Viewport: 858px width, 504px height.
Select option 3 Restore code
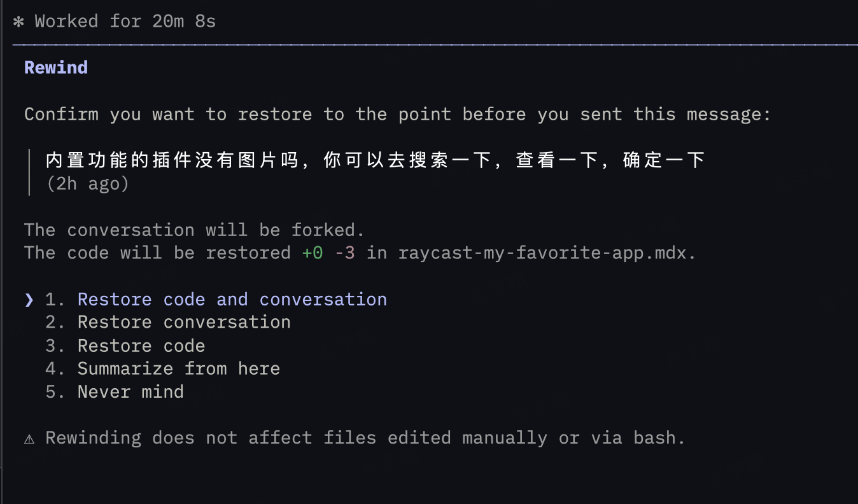coord(141,346)
